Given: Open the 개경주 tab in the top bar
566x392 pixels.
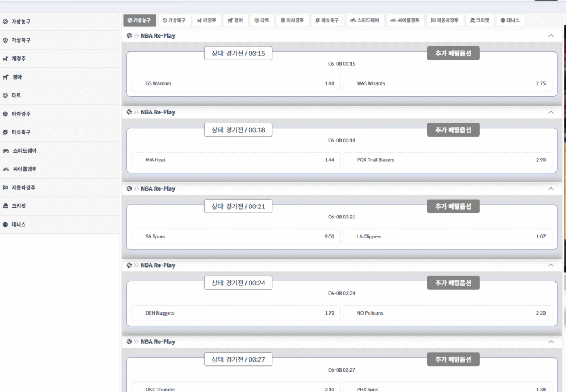Looking at the screenshot, I should pyautogui.click(x=207, y=20).
